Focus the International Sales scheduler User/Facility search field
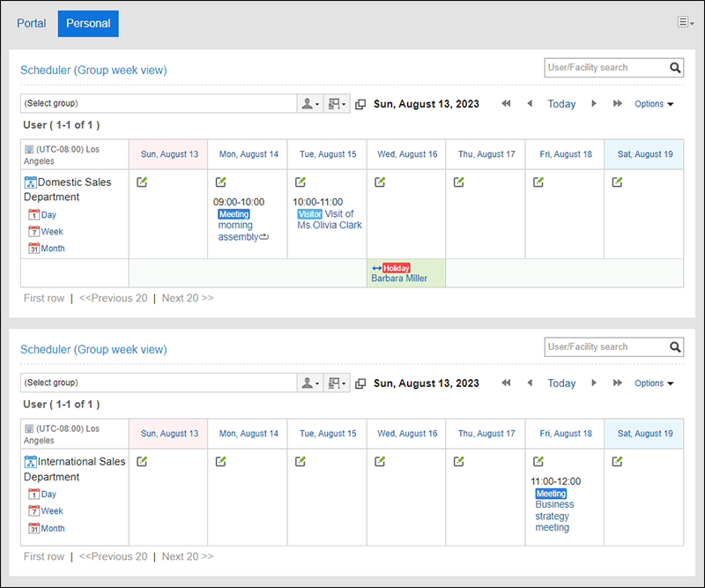The height and width of the screenshot is (588, 705). point(605,346)
